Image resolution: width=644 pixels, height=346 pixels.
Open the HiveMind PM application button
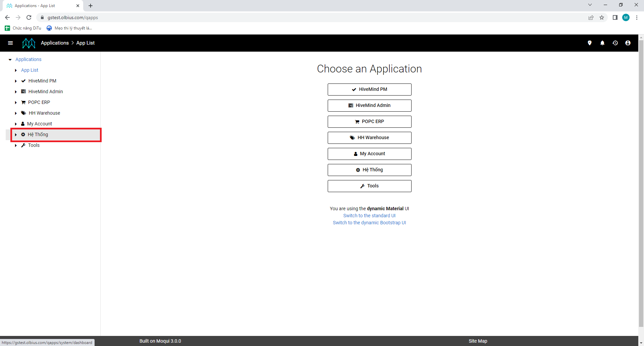[x=369, y=90]
